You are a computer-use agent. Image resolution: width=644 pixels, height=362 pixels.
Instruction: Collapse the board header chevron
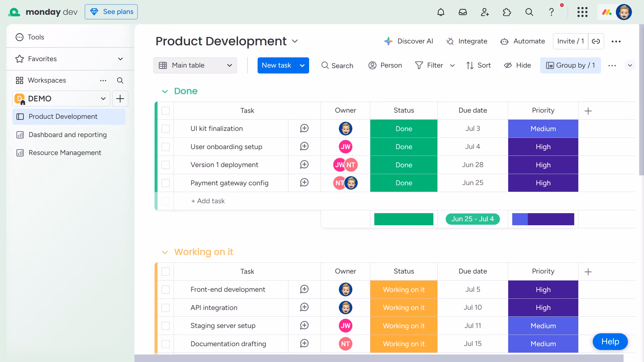(630, 65)
